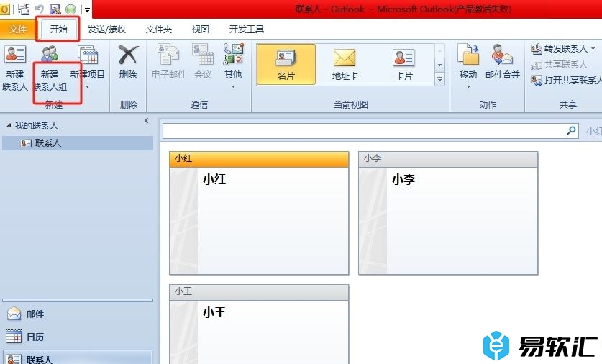Select the 小李 contact card

click(448, 213)
